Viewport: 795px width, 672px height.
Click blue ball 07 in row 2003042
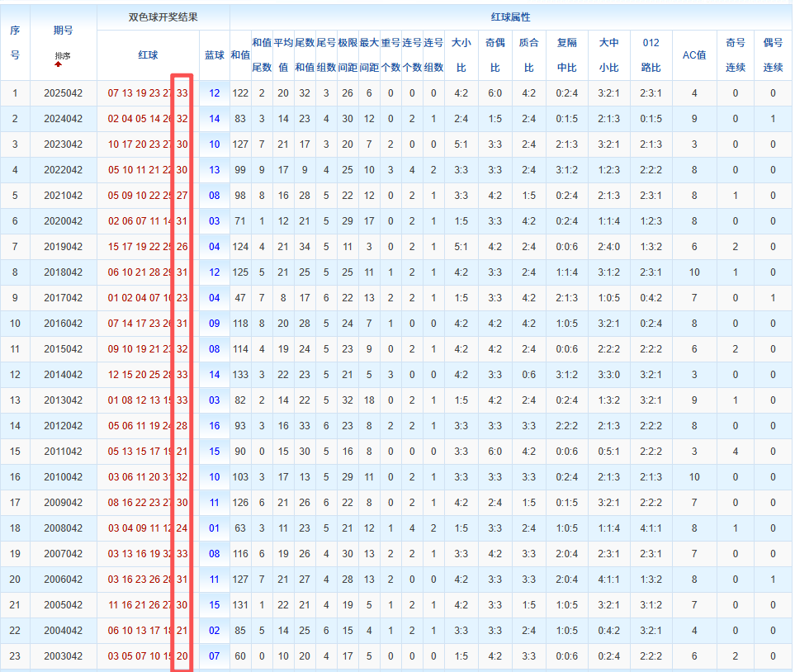point(215,656)
